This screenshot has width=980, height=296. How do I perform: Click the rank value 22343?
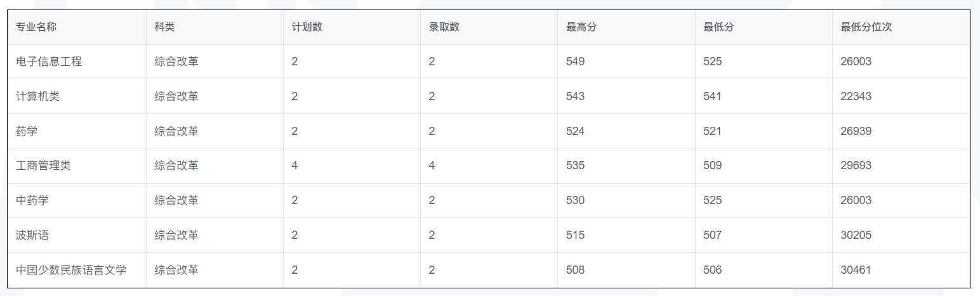tap(856, 96)
